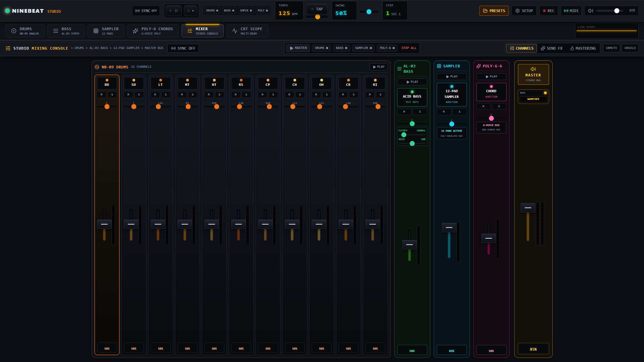
Task: Click the Unsolo button
Action: tap(630, 48)
